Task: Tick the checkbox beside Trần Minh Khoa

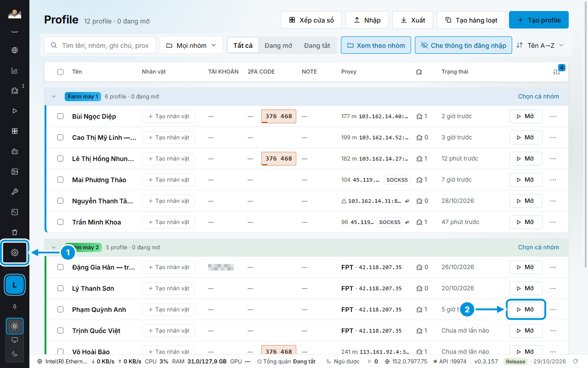Action: coord(61,222)
